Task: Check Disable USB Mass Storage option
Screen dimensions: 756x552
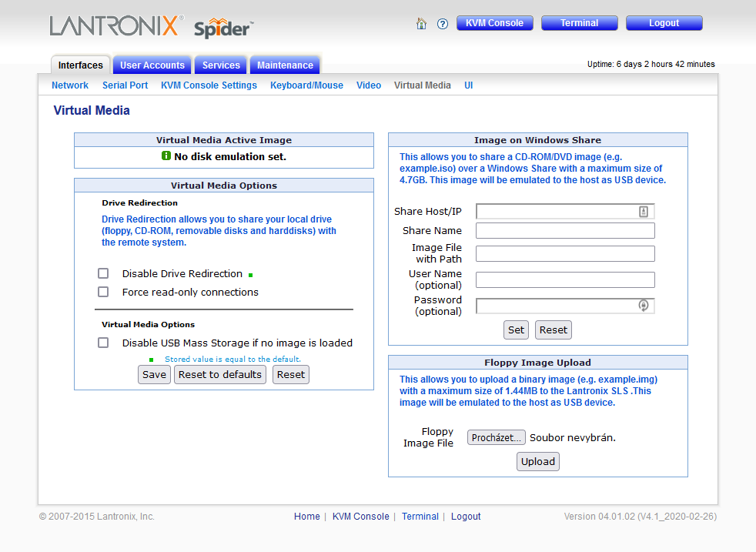Action: click(x=103, y=343)
